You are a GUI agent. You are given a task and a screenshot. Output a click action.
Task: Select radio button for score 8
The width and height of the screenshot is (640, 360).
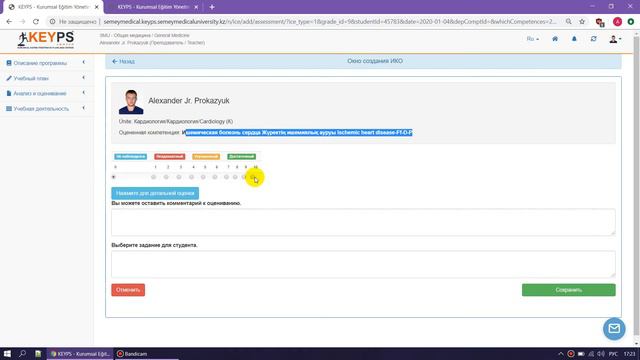pyautogui.click(x=235, y=177)
